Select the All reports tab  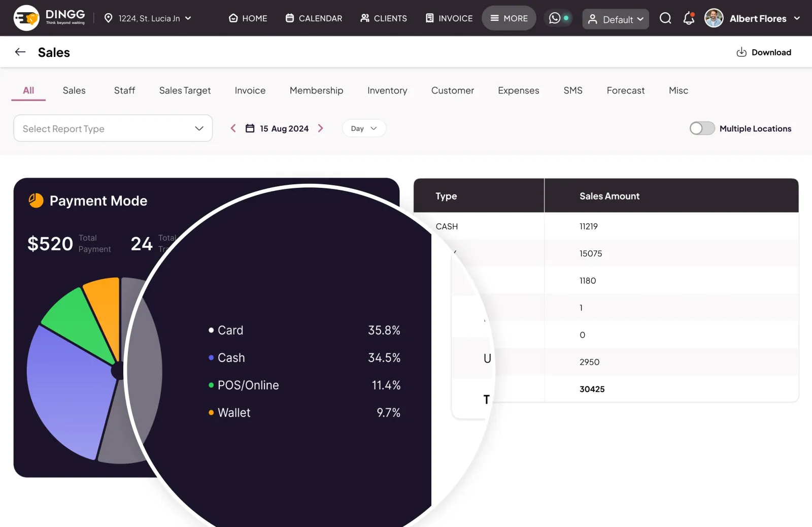[x=28, y=90]
